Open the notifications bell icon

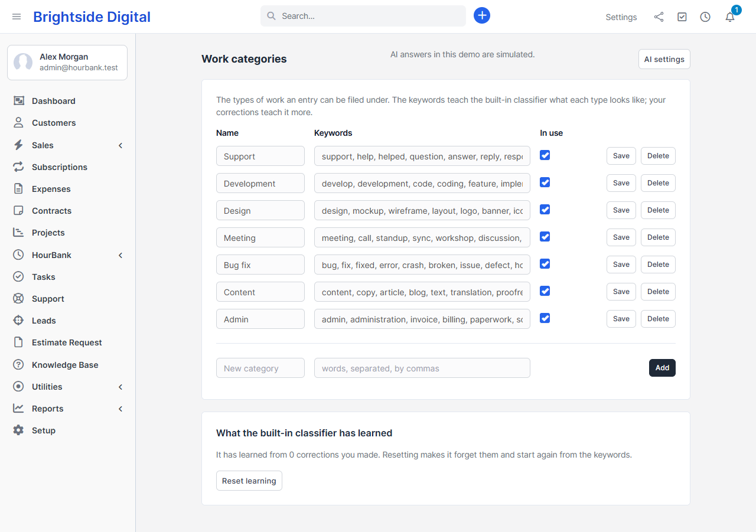[x=730, y=17]
